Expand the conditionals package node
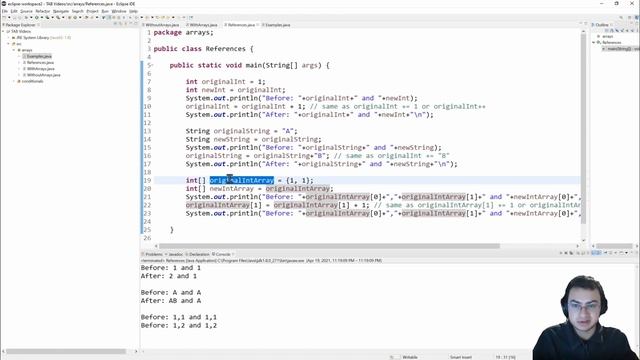The height and width of the screenshot is (360, 640). click(13, 81)
